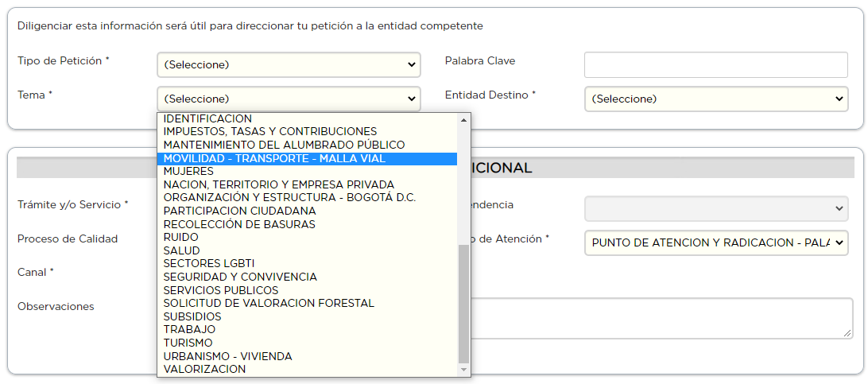Choose NACION, TERRITORIO Y EMPRESA PRIVADA

[278, 184]
